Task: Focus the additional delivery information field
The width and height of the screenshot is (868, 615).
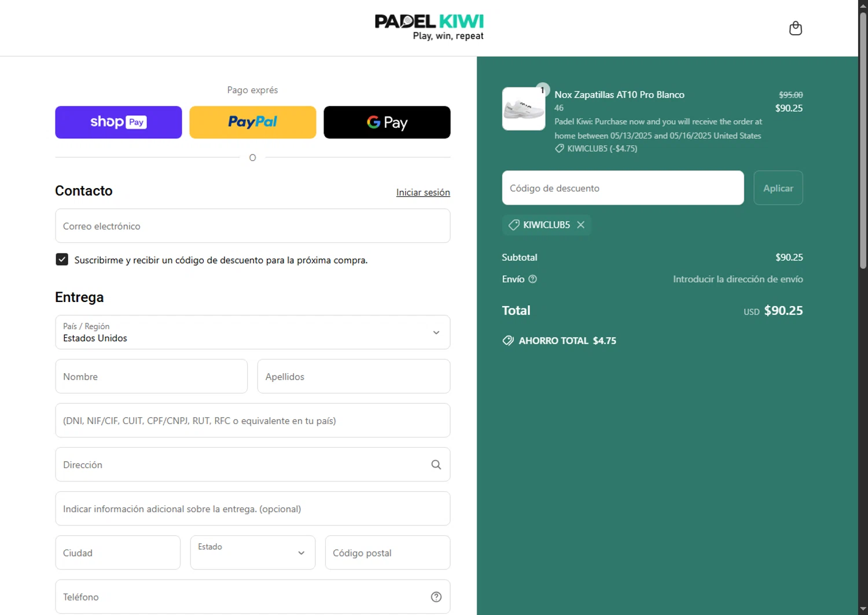Action: tap(253, 509)
